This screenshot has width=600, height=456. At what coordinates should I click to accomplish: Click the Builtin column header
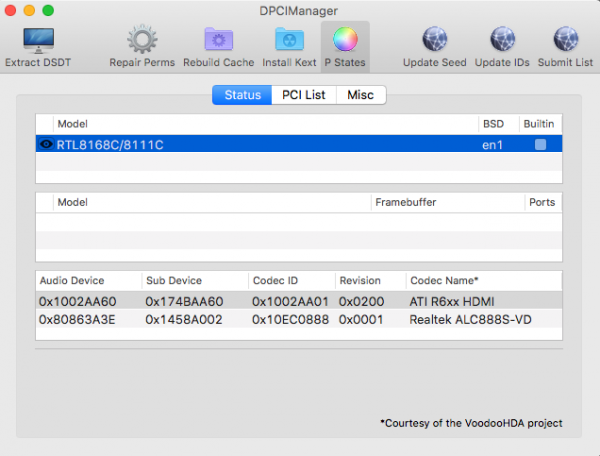(539, 124)
